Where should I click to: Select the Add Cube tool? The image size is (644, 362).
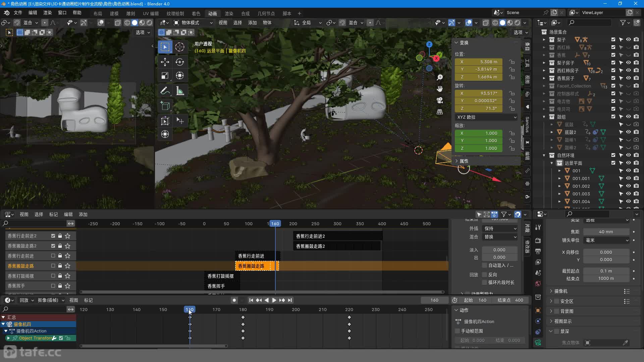[x=165, y=106]
